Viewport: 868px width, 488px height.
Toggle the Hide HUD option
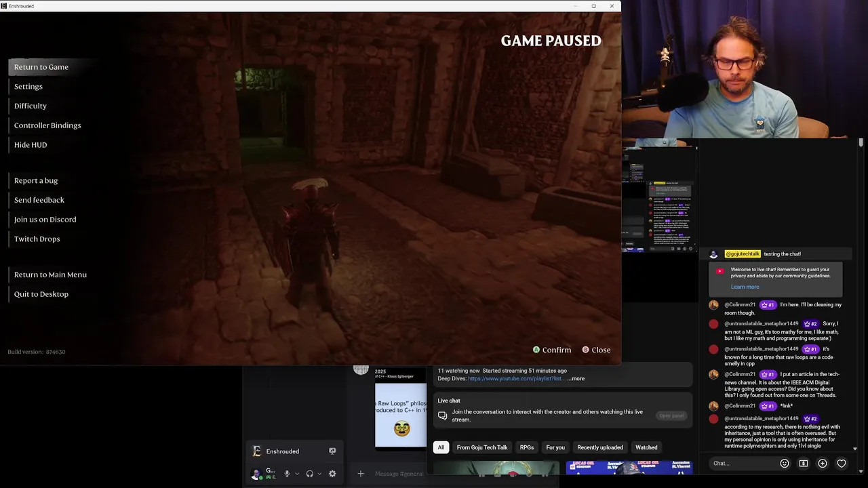[31, 145]
